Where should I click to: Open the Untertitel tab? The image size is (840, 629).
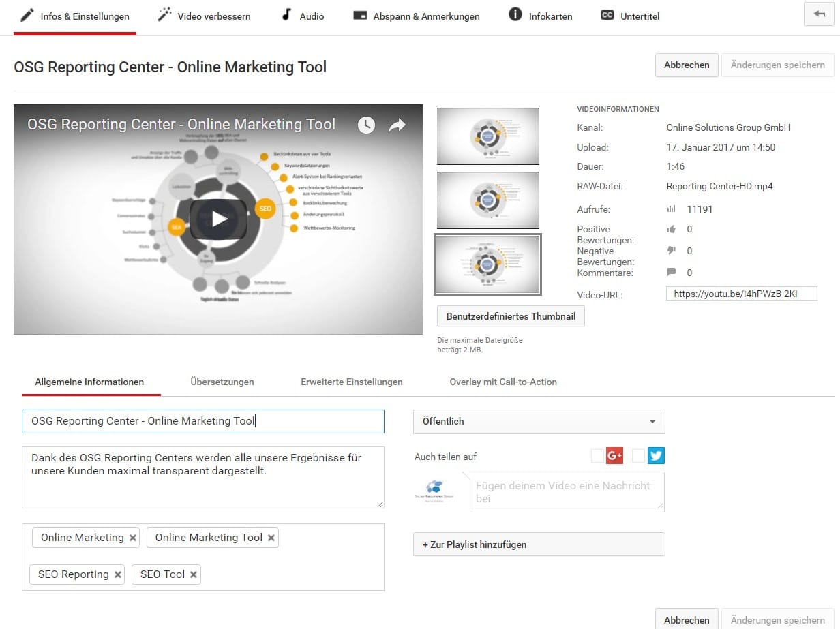pyautogui.click(x=630, y=16)
